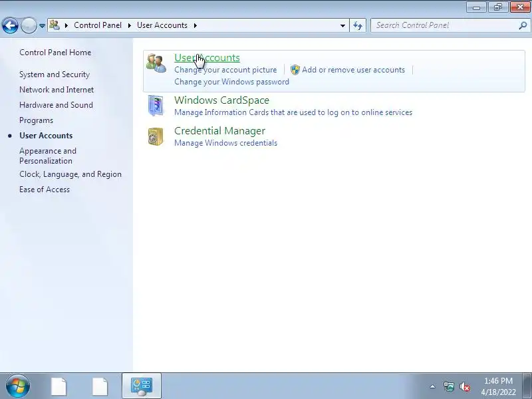Click the taskbar clock showing 1:46 PM
Screen dimensions: 532x399
(498, 386)
